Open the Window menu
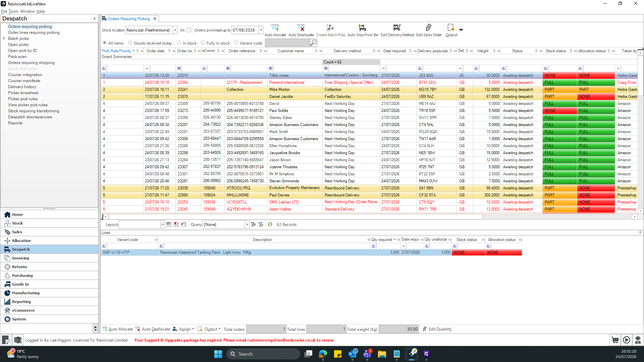The width and height of the screenshot is (644, 362). pyautogui.click(x=28, y=11)
